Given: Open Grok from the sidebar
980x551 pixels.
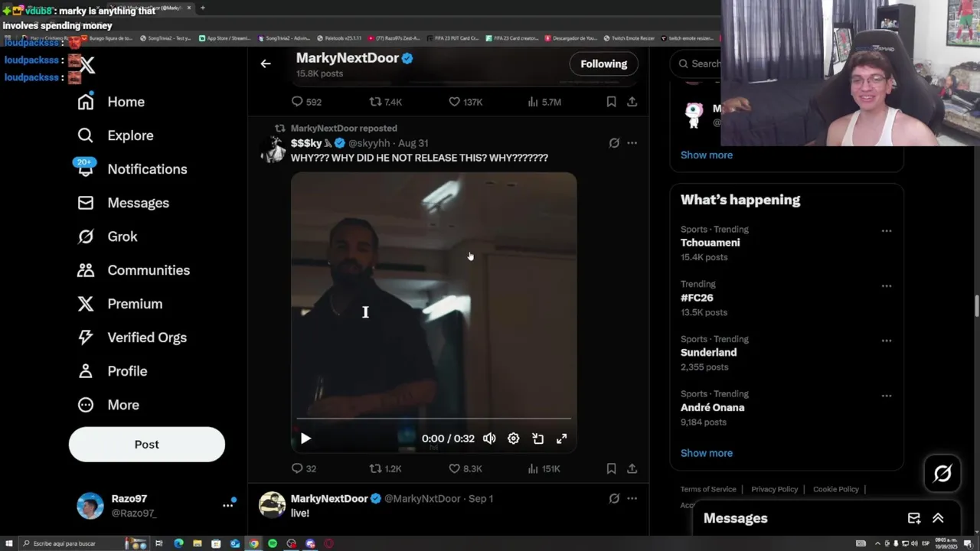Looking at the screenshot, I should [x=107, y=236].
